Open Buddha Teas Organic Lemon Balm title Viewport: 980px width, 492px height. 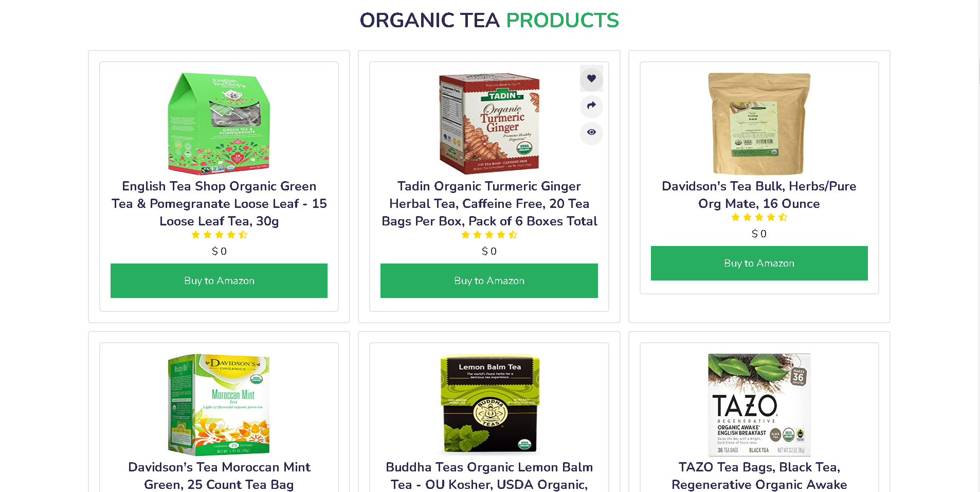point(489,476)
